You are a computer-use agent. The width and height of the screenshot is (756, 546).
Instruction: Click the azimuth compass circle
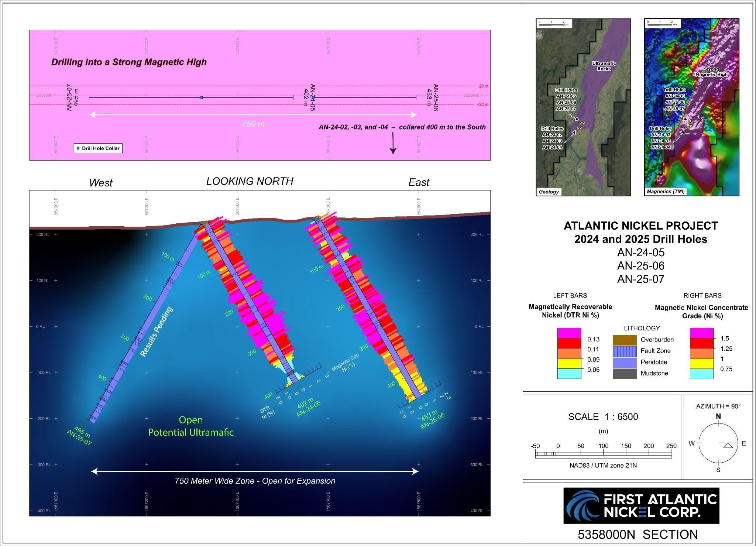(718, 443)
